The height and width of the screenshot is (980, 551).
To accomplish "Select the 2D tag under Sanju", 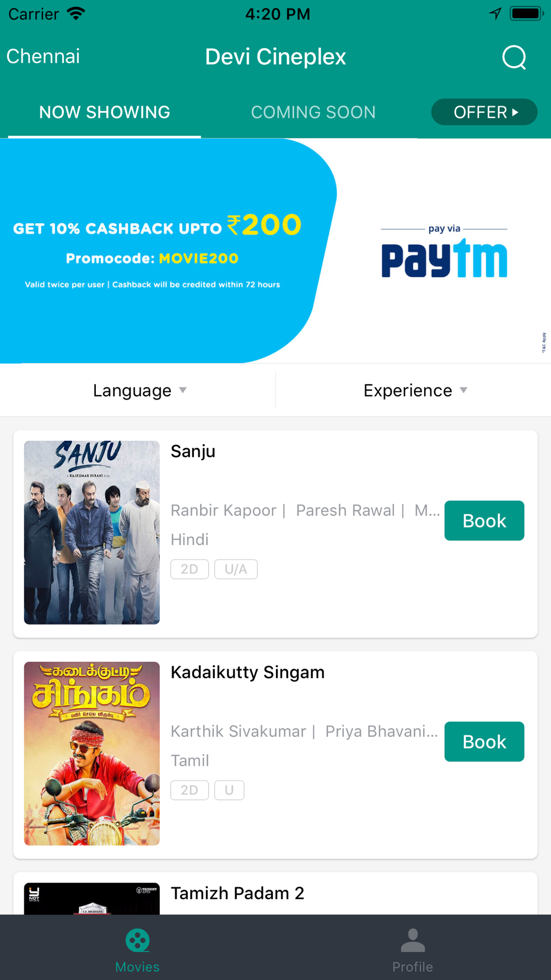I will [190, 569].
